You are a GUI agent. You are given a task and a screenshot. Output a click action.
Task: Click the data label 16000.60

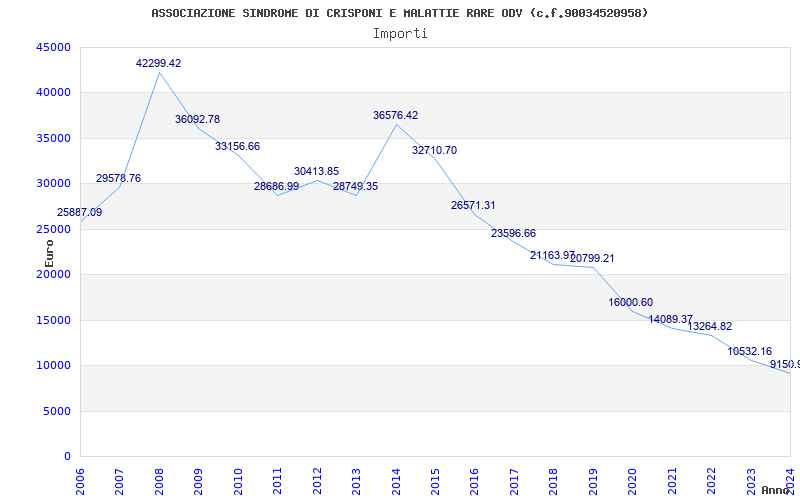631,302
